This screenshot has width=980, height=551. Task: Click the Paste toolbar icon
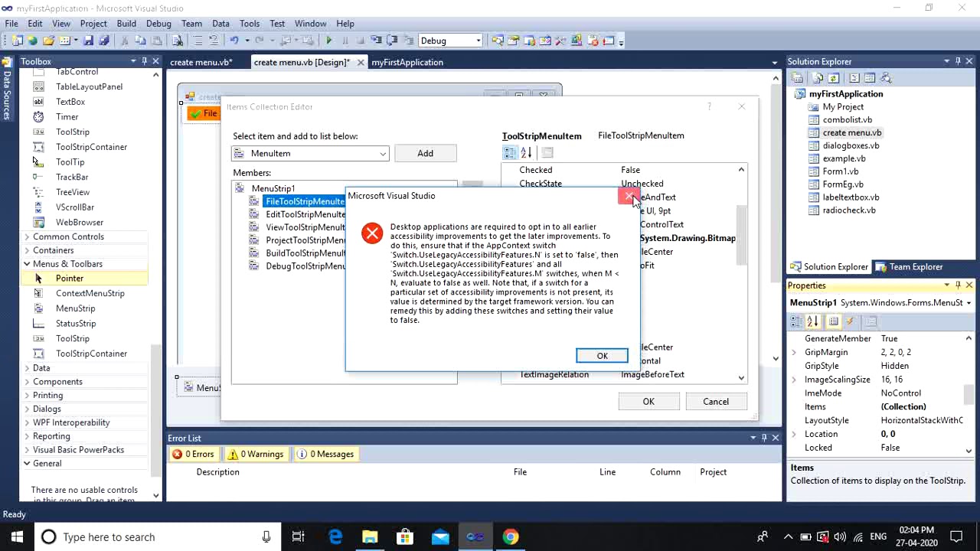[x=156, y=41]
